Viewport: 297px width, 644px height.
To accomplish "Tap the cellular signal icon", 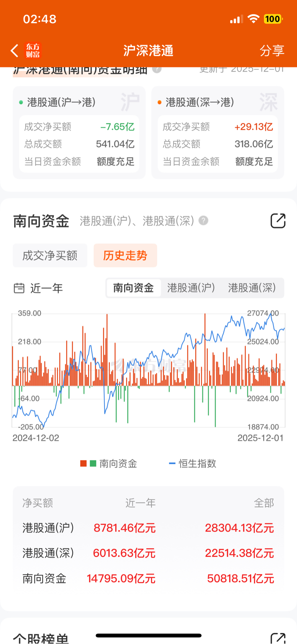I will (236, 19).
